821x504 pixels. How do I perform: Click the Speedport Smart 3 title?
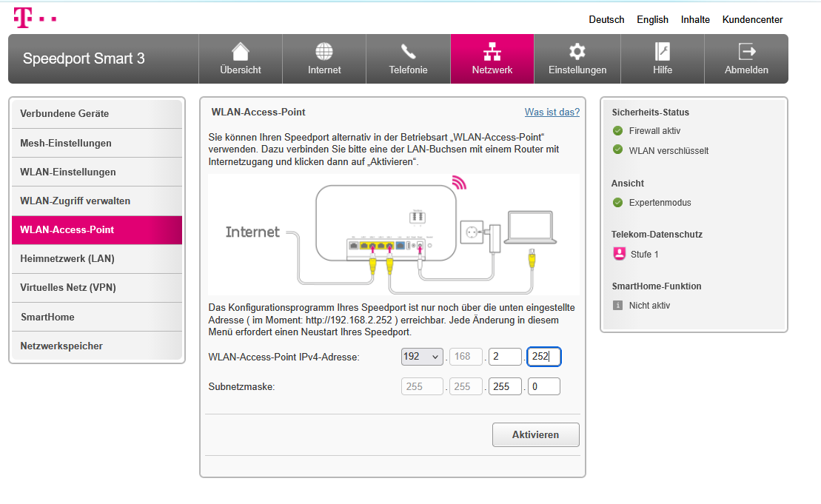coord(84,58)
